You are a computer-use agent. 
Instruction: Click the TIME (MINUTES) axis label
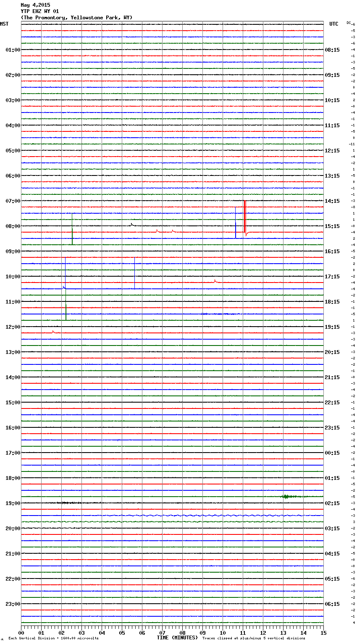point(177,638)
